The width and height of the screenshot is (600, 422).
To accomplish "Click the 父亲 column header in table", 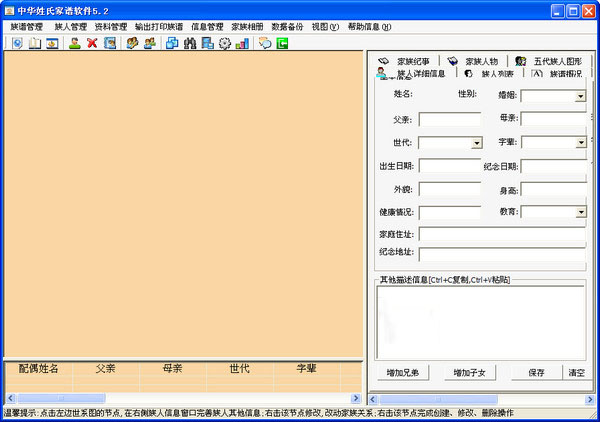I will coord(106,368).
